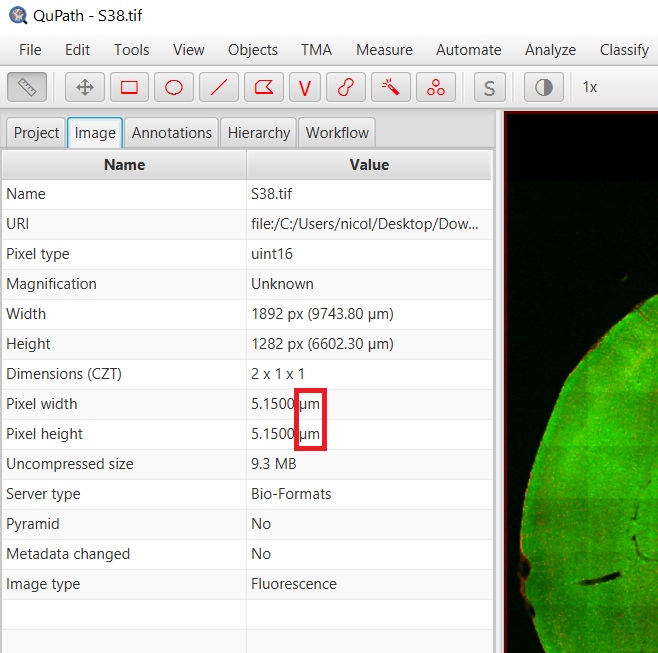The image size is (658, 653).
Task: Switch to the Hierarchy tab
Action: pyautogui.click(x=258, y=133)
